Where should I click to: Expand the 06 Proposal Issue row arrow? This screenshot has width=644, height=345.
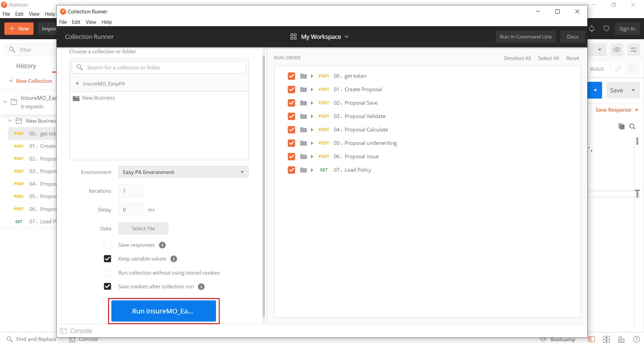[312, 157]
